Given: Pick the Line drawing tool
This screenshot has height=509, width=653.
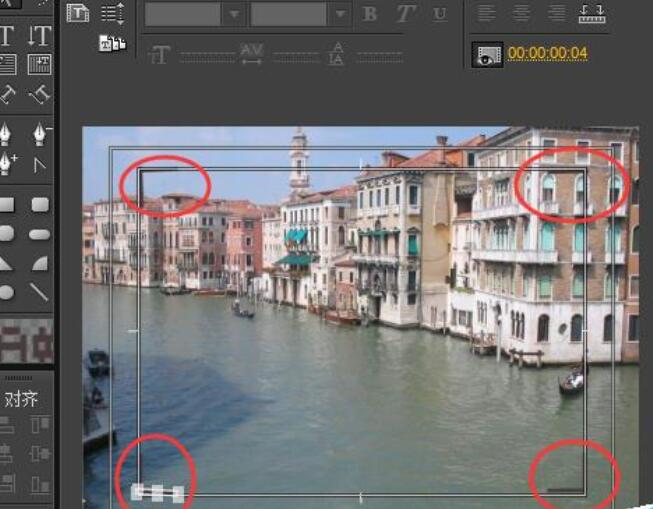Looking at the screenshot, I should tap(39, 292).
